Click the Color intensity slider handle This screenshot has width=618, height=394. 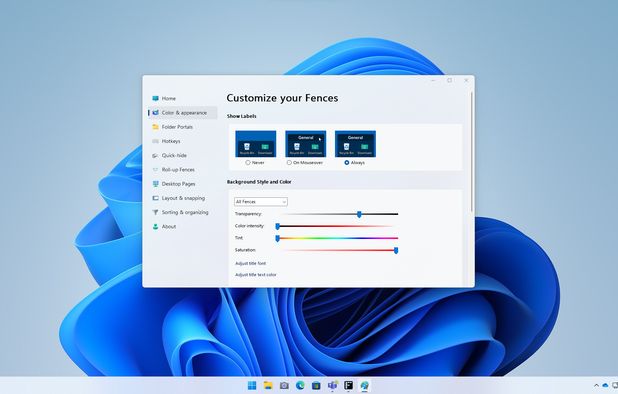coord(277,226)
